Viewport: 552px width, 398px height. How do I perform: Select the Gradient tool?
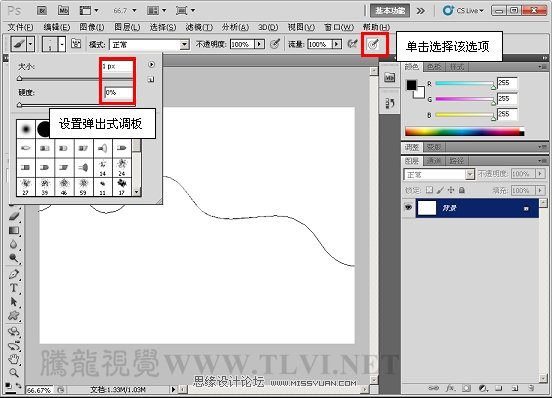coord(14,230)
